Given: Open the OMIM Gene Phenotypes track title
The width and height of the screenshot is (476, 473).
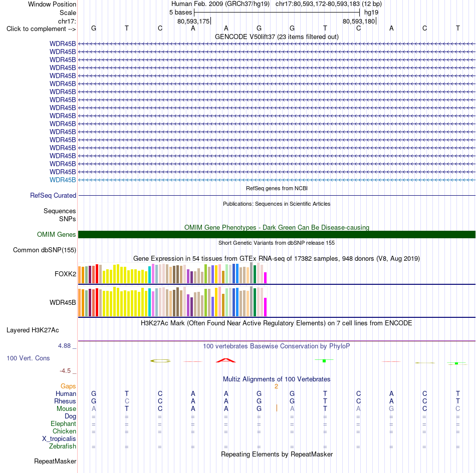Looking at the screenshot, I should tap(277, 227).
